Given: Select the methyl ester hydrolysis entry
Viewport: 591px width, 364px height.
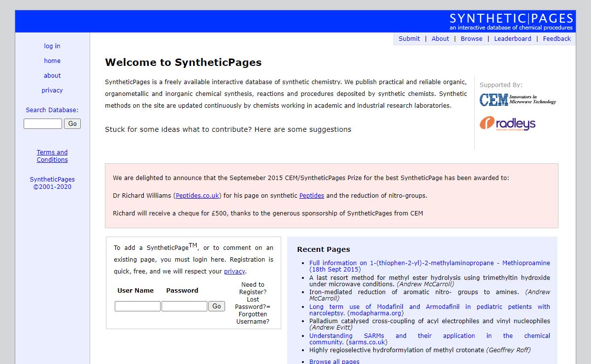Looking at the screenshot, I should point(429,280).
